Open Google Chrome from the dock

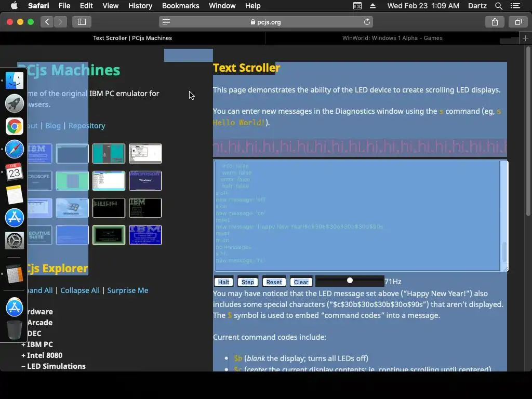coord(14,127)
